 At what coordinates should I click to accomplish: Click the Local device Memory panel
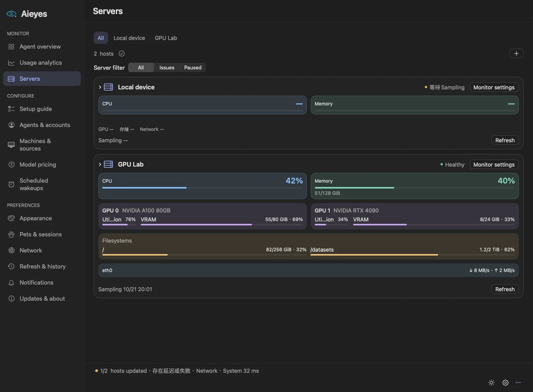(x=415, y=105)
